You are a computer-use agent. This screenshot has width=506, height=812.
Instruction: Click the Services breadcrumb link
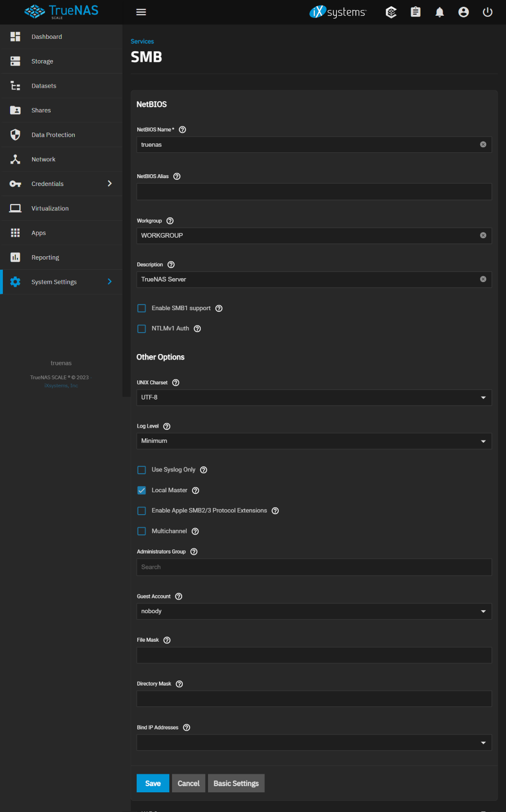pos(142,42)
